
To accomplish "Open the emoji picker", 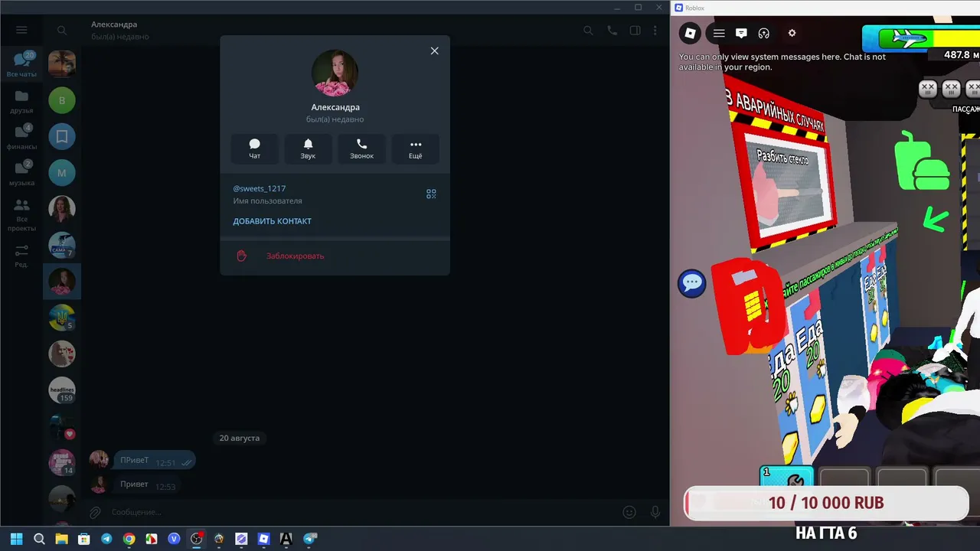I will [629, 512].
